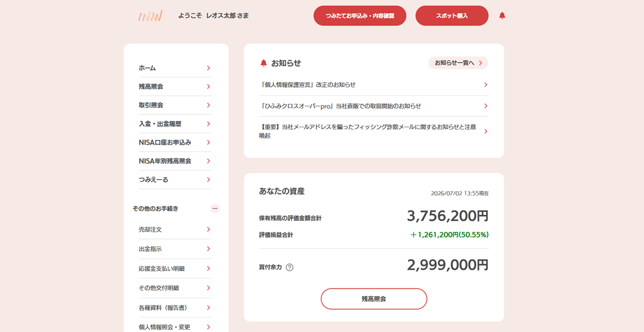Click the bell icon beside お知らせ heading

point(264,63)
